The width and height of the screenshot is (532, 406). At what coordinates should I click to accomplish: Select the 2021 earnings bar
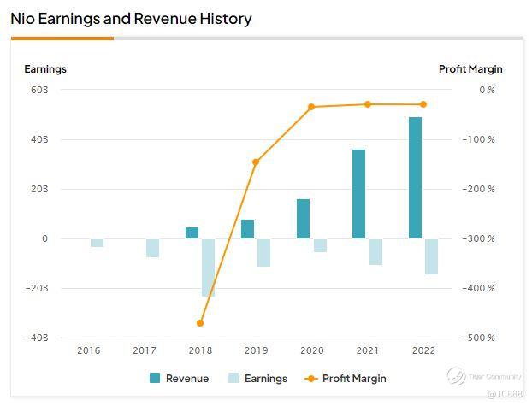tap(376, 252)
